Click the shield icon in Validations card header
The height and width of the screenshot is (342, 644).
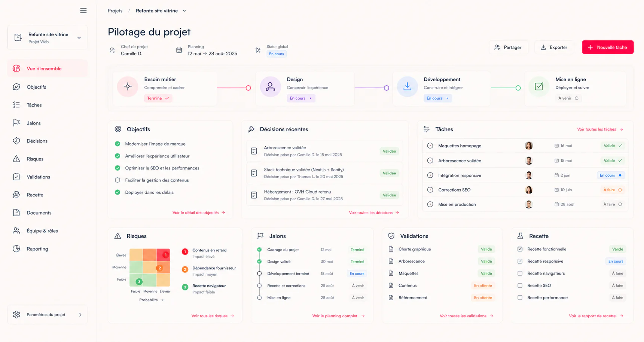click(391, 236)
